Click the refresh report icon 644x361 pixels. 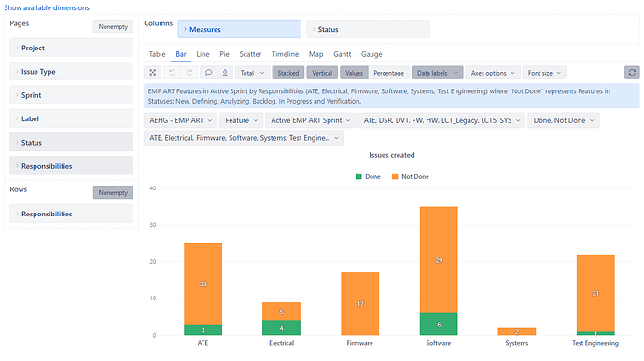click(x=632, y=73)
